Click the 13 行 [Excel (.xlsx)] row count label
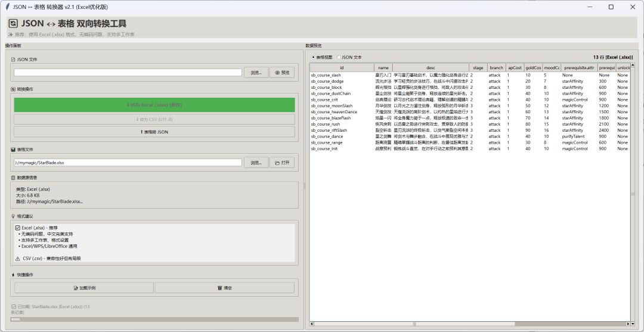 tap(613, 57)
